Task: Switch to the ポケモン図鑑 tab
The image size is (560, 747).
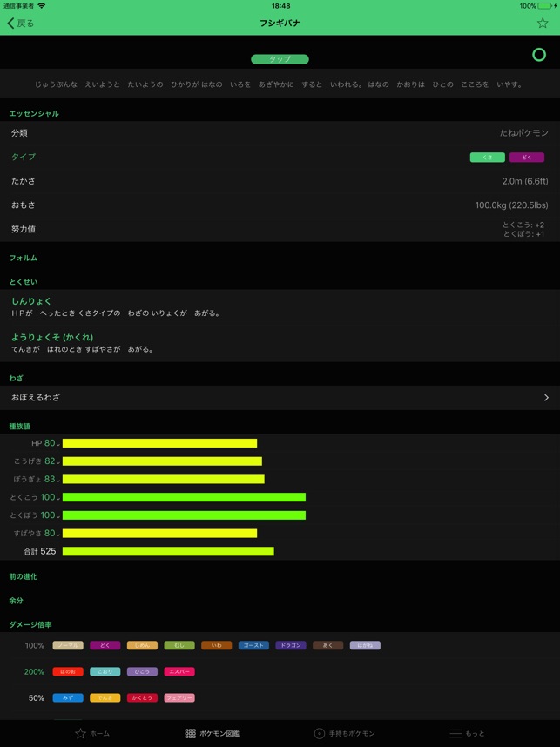Action: click(x=213, y=733)
